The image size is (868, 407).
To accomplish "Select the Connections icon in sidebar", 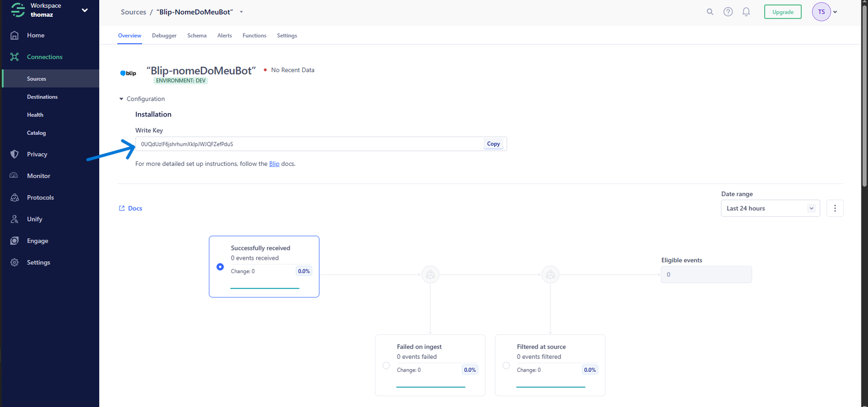I will 15,57.
